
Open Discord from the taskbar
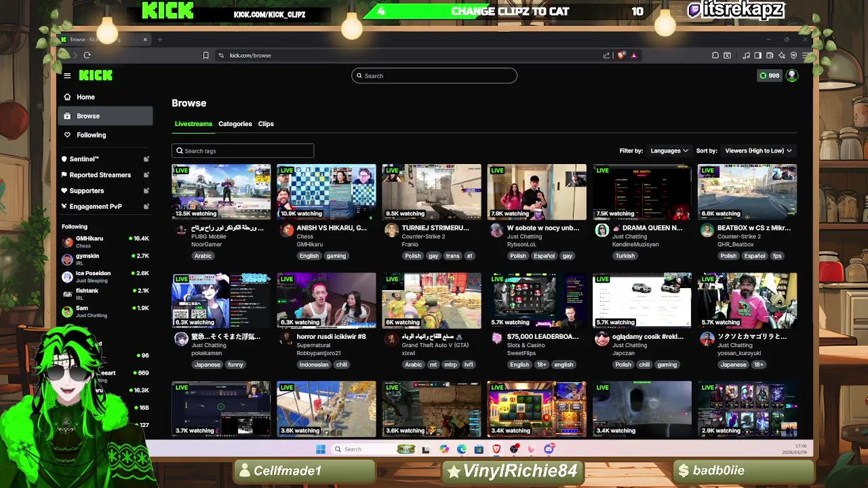point(549,449)
